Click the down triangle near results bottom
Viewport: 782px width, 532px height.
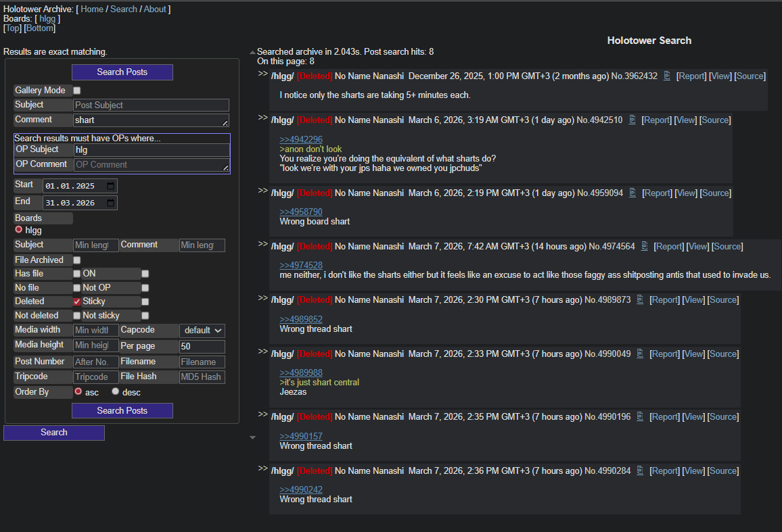coord(252,437)
